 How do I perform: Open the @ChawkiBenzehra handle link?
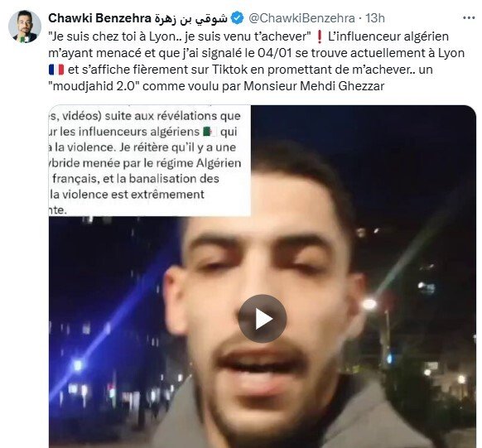301,18
